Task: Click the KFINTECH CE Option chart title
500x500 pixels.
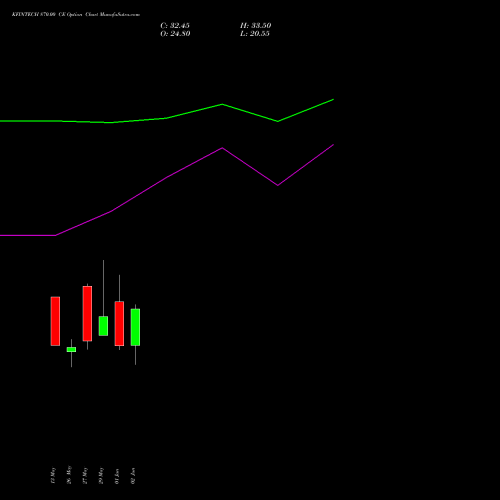Action: tap(76, 15)
